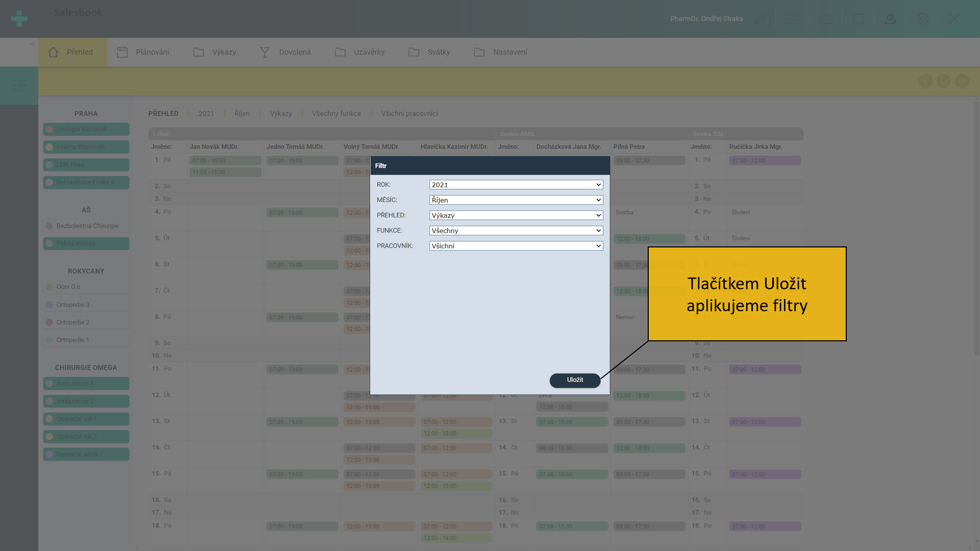Click the Všichni pracovníci breadcrumb link
Screen dimensions: 980x551
point(409,114)
